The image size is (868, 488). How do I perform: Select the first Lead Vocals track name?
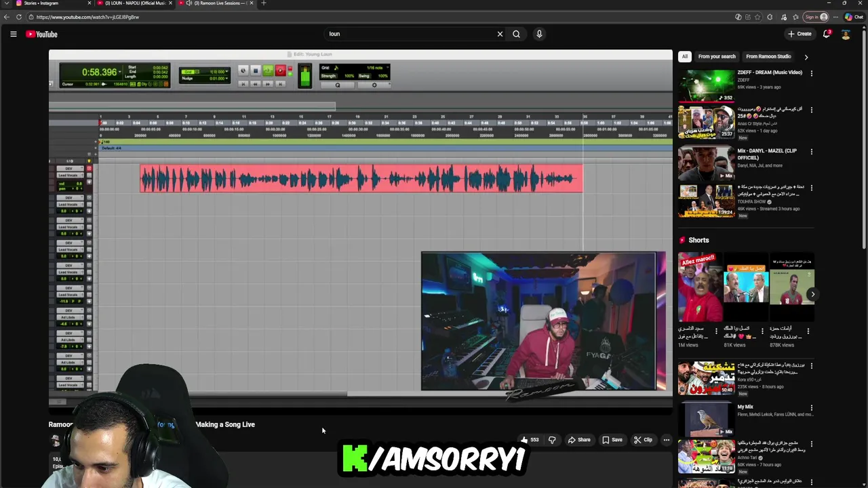(68, 176)
